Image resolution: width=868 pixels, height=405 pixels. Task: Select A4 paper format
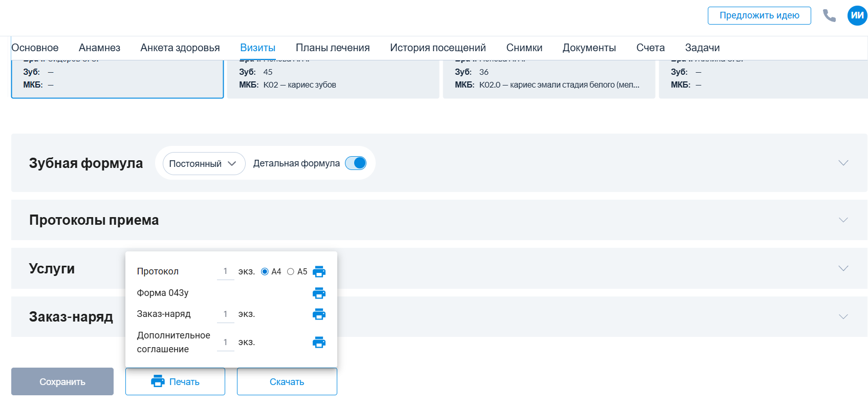pos(265,271)
